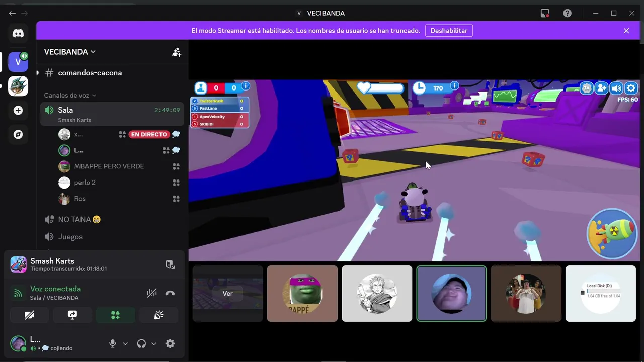Leave the Smash Karts activity
Viewport: 644px width, 362px height.
coord(170,264)
